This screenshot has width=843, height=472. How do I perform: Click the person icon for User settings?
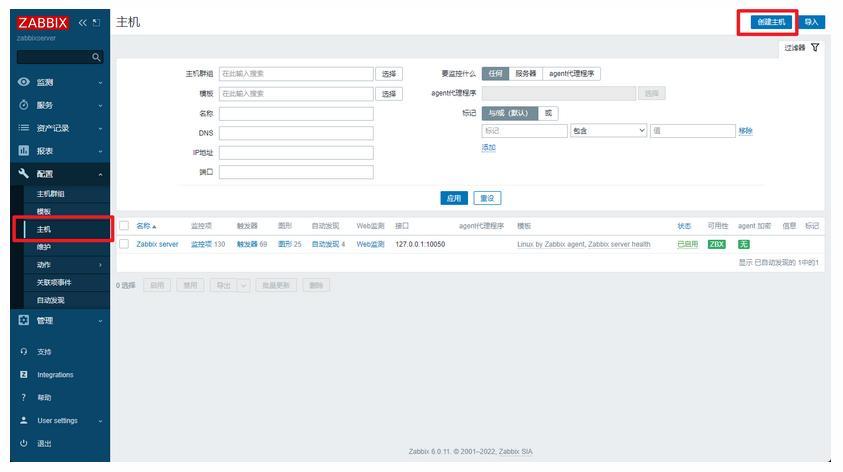click(24, 420)
